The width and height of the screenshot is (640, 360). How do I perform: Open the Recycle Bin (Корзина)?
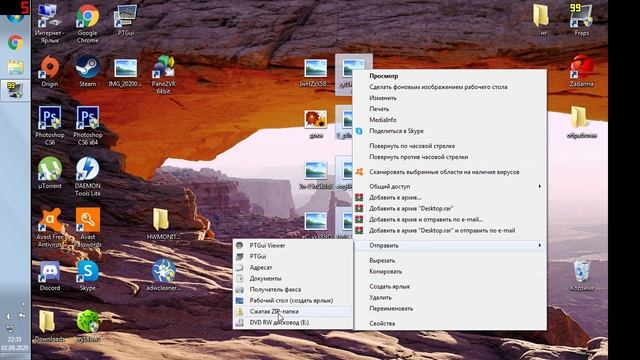(x=582, y=276)
